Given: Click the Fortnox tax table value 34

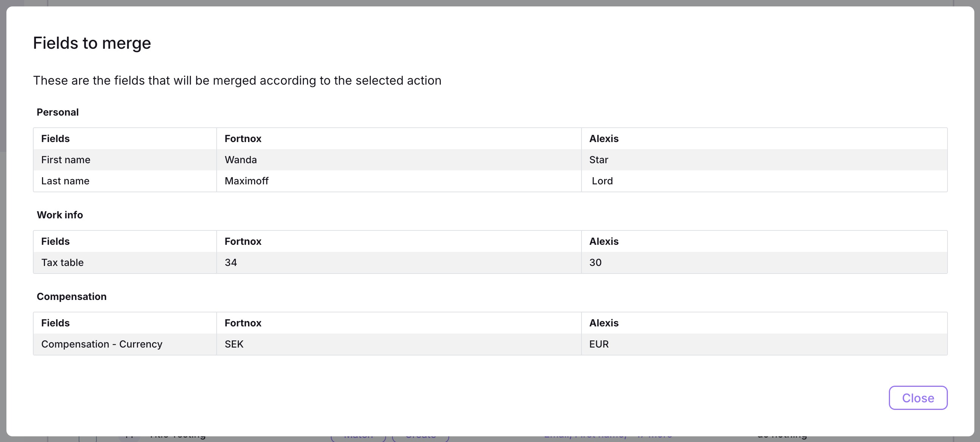Looking at the screenshot, I should [x=231, y=263].
